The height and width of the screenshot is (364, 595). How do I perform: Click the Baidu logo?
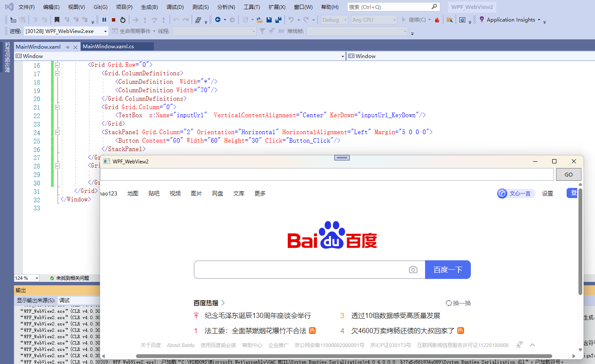[332, 235]
